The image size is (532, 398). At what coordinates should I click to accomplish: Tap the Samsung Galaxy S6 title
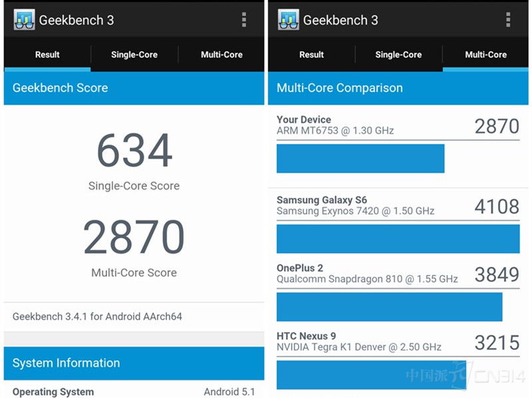322,200
